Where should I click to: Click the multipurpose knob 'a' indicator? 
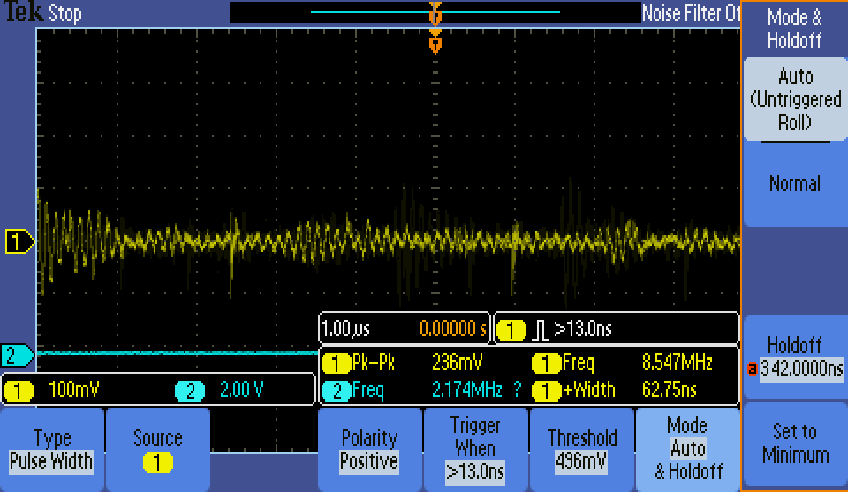click(x=752, y=369)
